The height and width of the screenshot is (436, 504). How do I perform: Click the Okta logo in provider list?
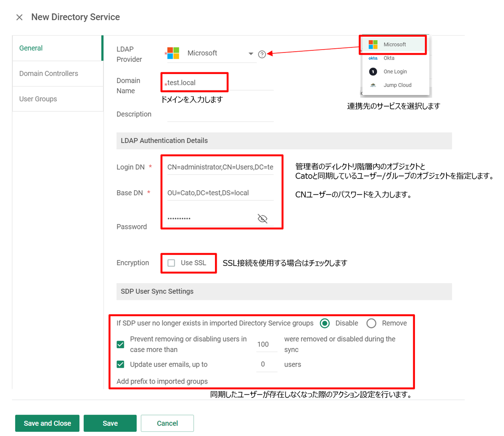[373, 58]
